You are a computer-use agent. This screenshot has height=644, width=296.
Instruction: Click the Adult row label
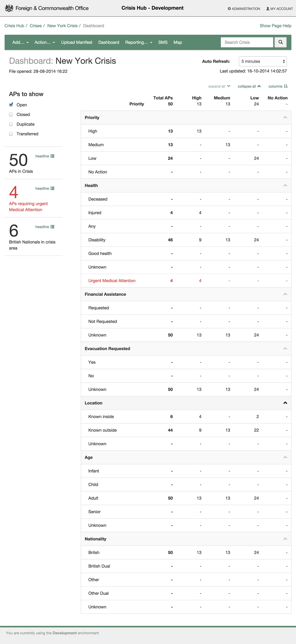pyautogui.click(x=93, y=498)
